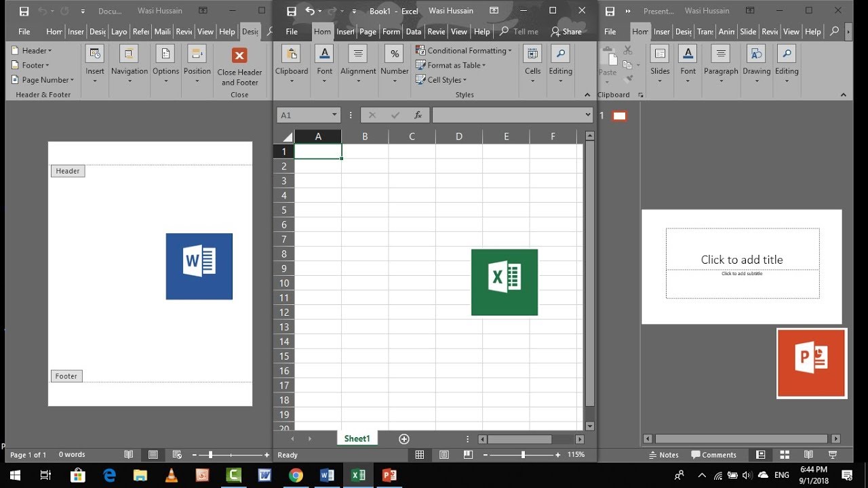Screen dimensions: 868x488
Task: Open PowerPoint Drawing group
Action: pos(756,64)
